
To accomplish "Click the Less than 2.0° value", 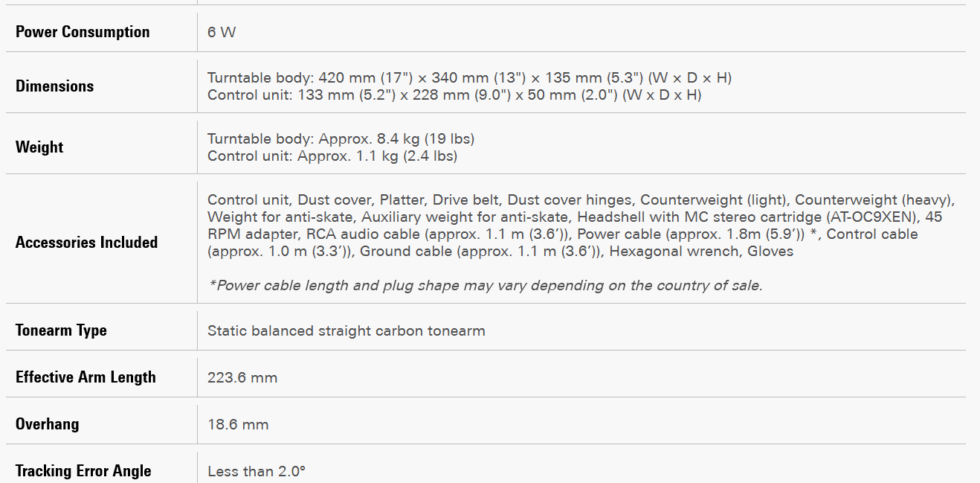I will [257, 472].
